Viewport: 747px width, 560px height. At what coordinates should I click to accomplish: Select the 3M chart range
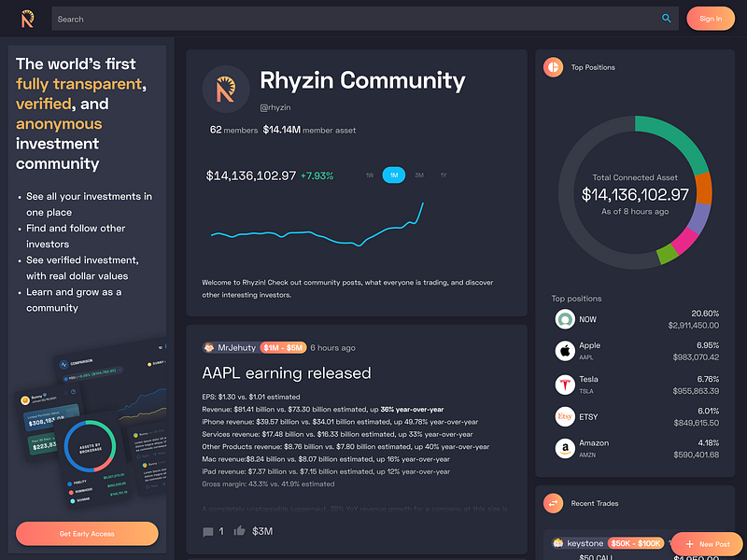[x=418, y=175]
